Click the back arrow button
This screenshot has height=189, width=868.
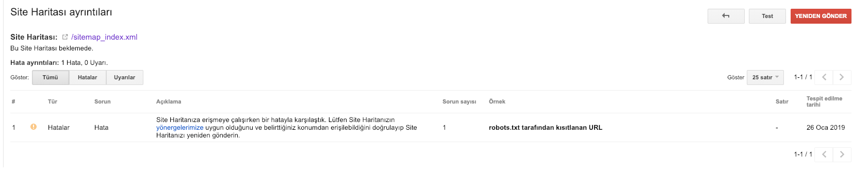coord(726,16)
